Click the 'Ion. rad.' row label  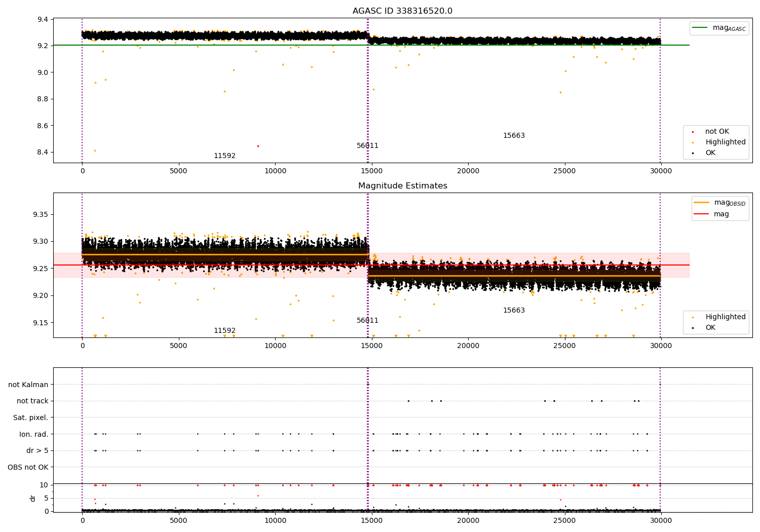pos(34,434)
